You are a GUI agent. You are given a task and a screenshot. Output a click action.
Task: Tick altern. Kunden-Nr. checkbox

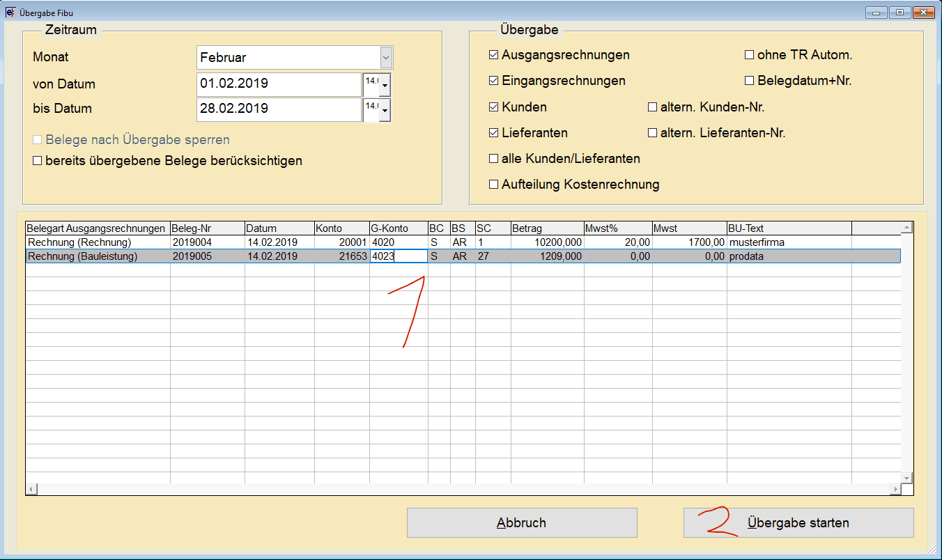[653, 107]
